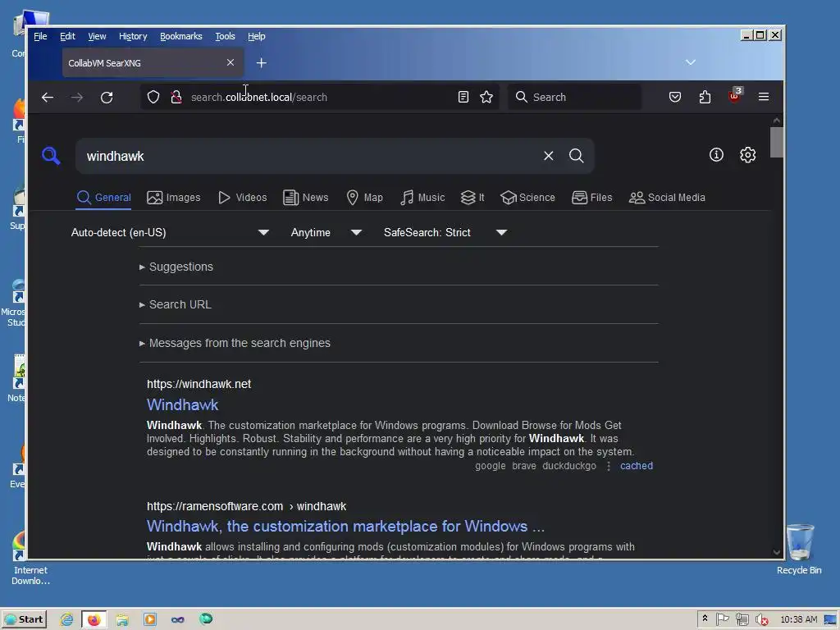Viewport: 840px width, 630px height.
Task: Switch to the Map search category
Action: (365, 198)
